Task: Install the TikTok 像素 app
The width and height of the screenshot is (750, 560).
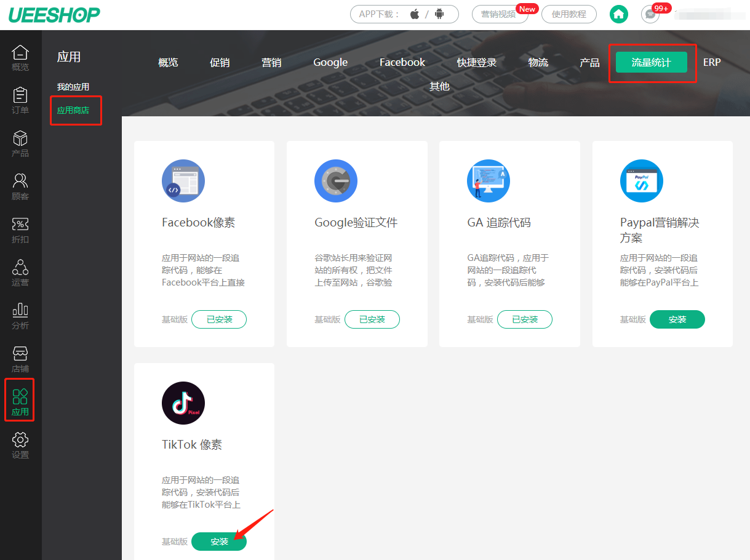Action: tap(219, 542)
